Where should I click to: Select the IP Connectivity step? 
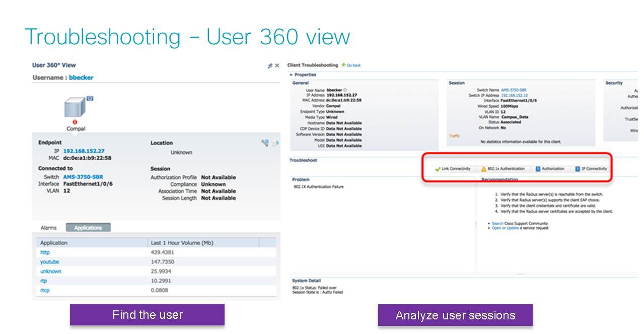point(591,169)
